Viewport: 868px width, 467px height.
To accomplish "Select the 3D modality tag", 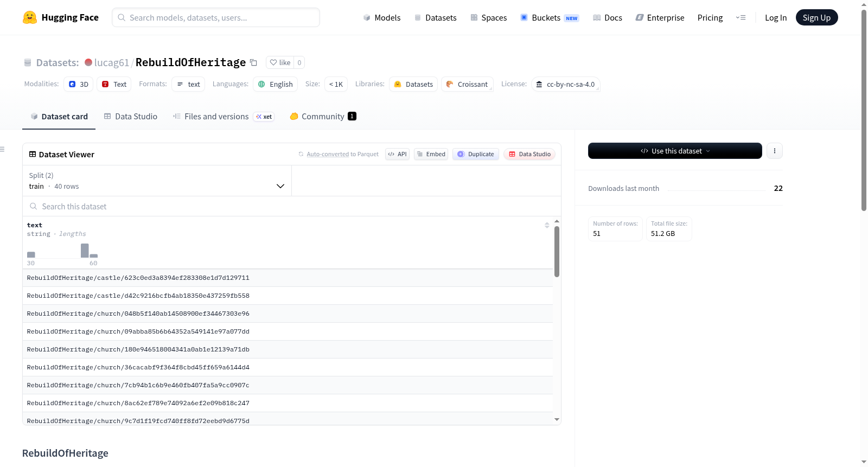I will pyautogui.click(x=79, y=84).
